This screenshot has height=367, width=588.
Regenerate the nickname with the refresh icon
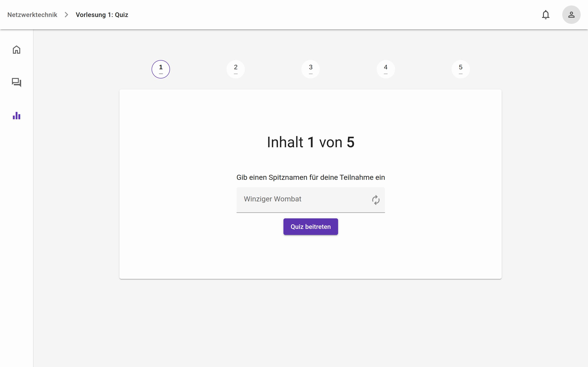coord(376,200)
